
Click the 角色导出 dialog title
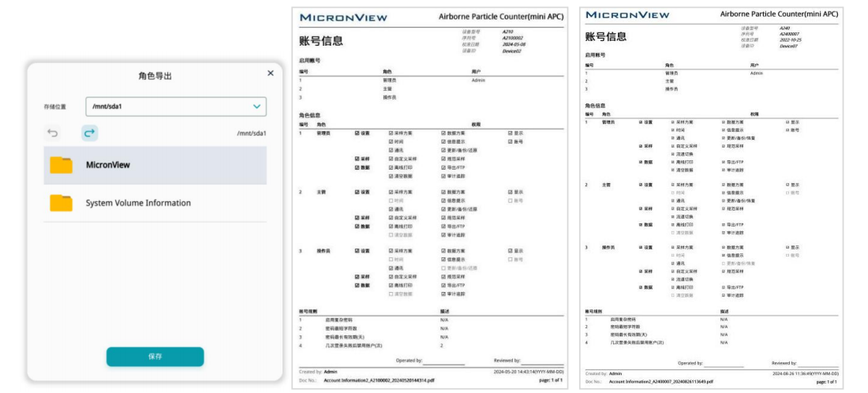(x=155, y=76)
